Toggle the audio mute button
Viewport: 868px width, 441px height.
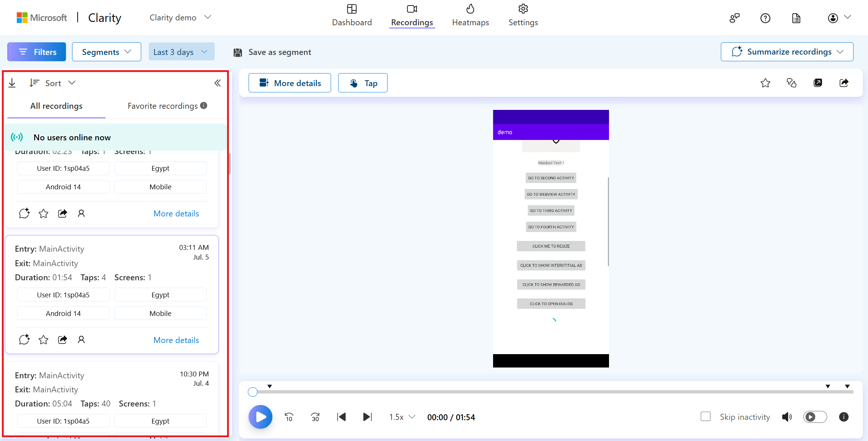(786, 417)
